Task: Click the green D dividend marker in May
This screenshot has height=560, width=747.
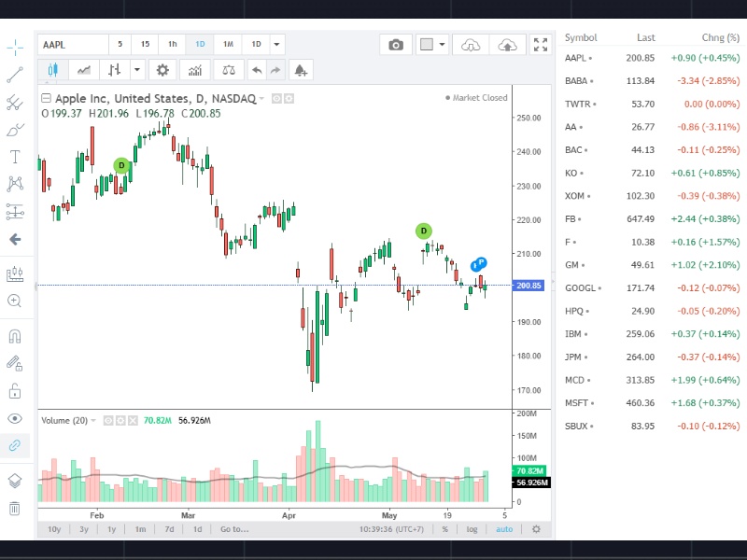Action: coord(424,231)
